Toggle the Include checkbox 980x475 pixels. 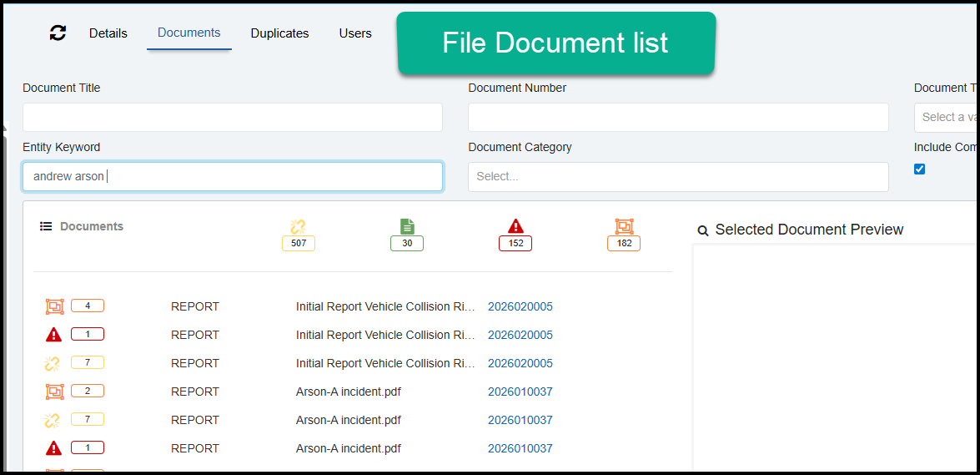(919, 169)
